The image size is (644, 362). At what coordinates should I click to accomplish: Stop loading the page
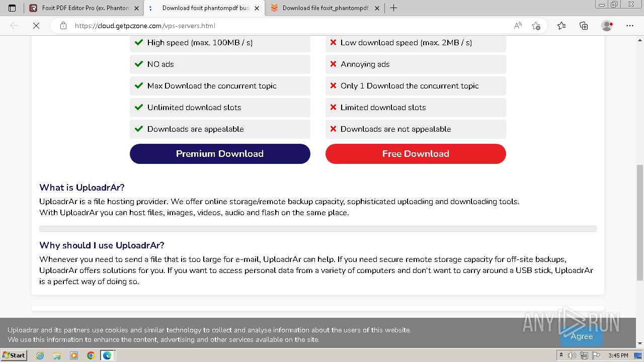pyautogui.click(x=36, y=26)
